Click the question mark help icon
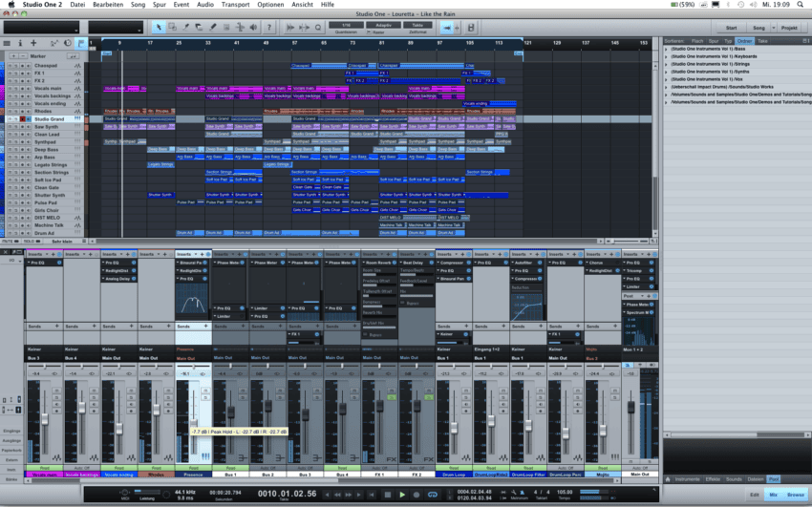The height and width of the screenshot is (507, 812). click(270, 27)
